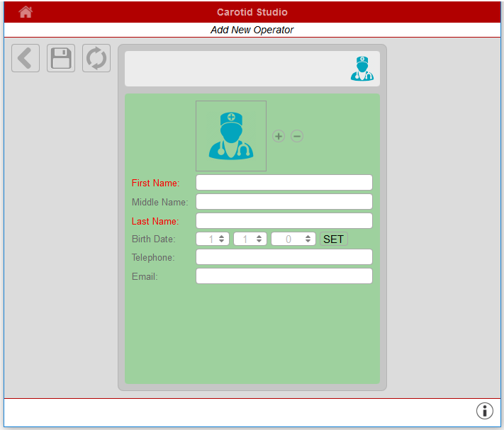Focus the Middle Name field
Viewport: 504px width, 430px height.
click(284, 202)
